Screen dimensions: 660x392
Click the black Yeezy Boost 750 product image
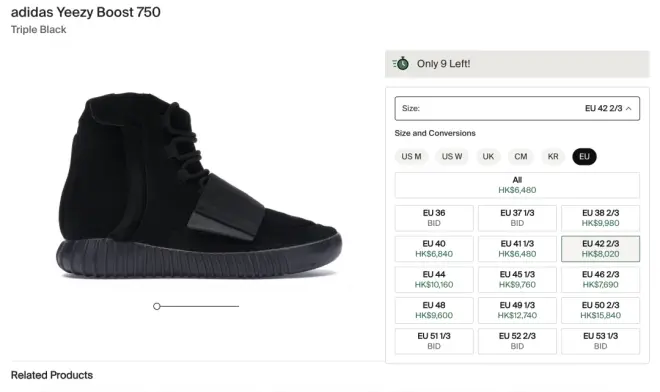[199, 185]
